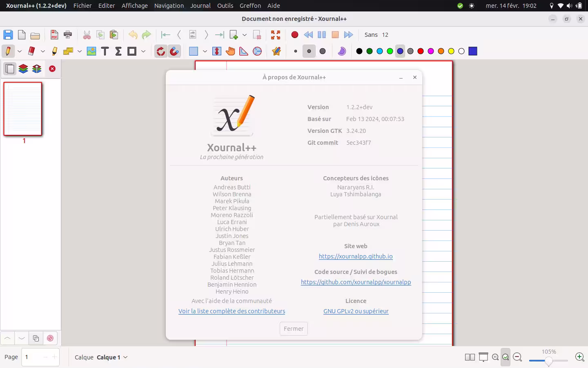Toggle fullscreen with the orange arrows icon

pos(276,35)
